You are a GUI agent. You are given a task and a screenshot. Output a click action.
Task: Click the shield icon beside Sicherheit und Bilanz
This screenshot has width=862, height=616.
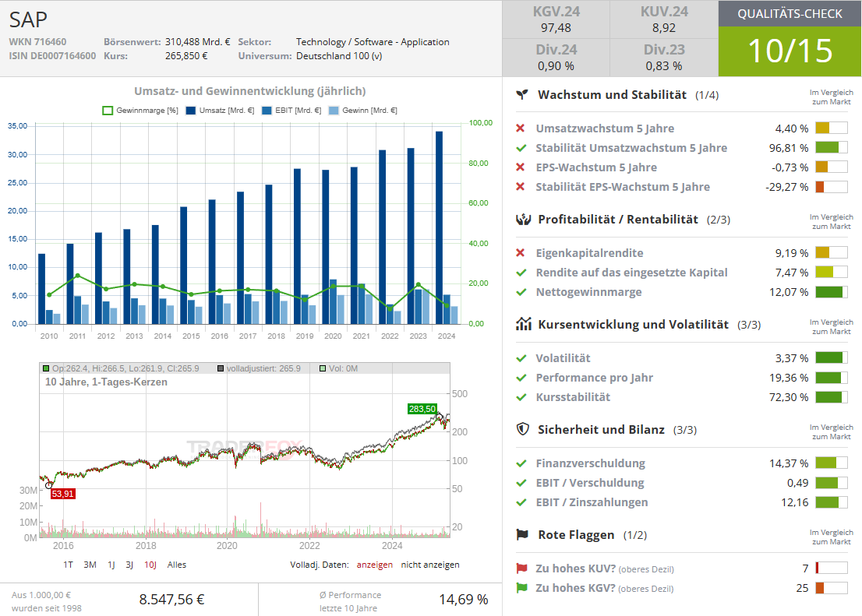click(523, 429)
